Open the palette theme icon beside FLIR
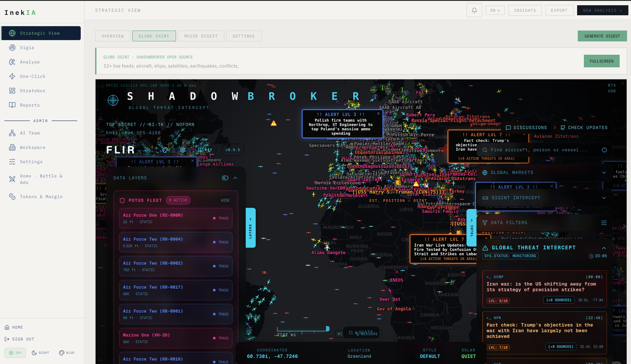Screen dimensions: 631x364 coord(165,150)
